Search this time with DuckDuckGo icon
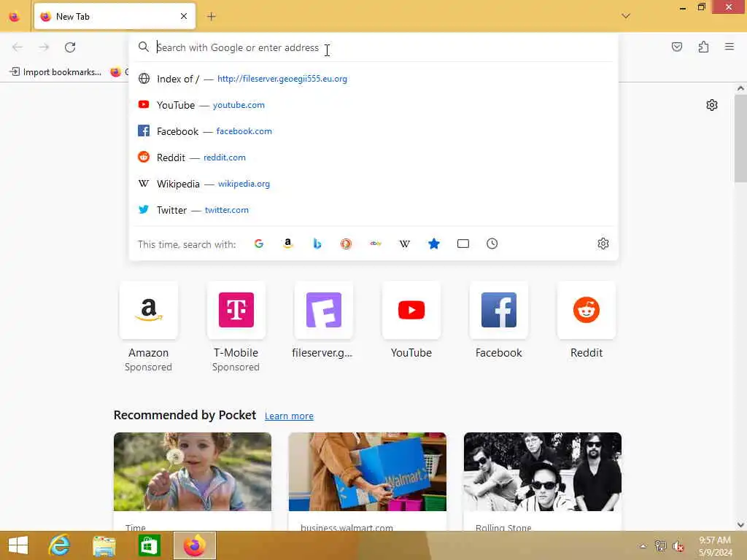Viewport: 747px width, 560px height. 347,244
